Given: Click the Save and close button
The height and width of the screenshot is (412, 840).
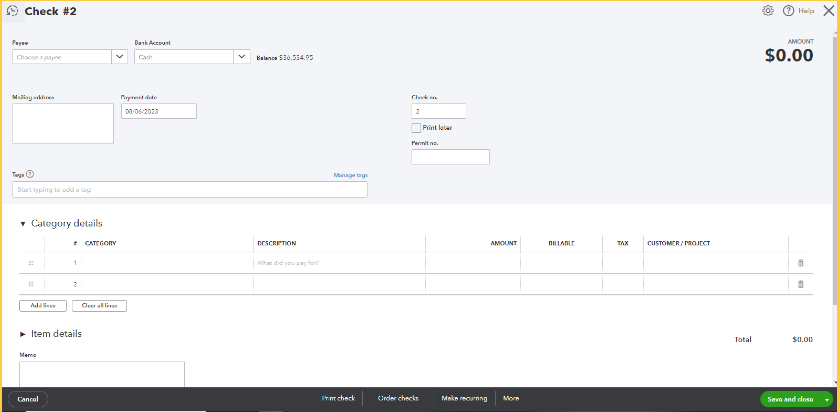Looking at the screenshot, I should (x=791, y=400).
